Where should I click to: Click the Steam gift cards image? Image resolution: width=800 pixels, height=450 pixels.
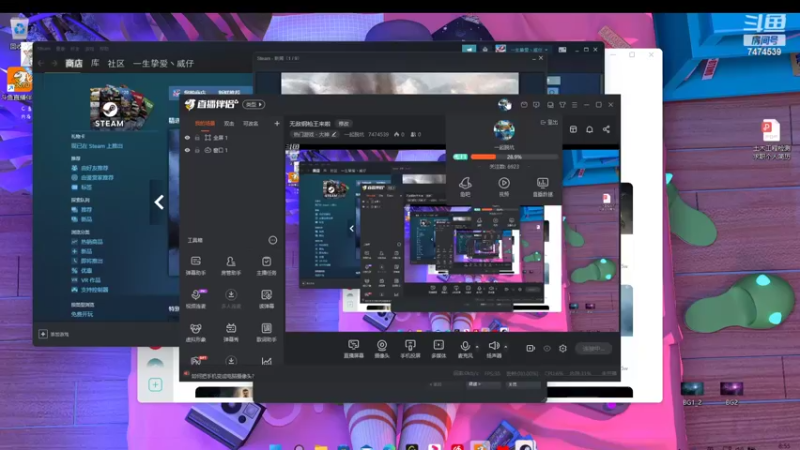121,108
